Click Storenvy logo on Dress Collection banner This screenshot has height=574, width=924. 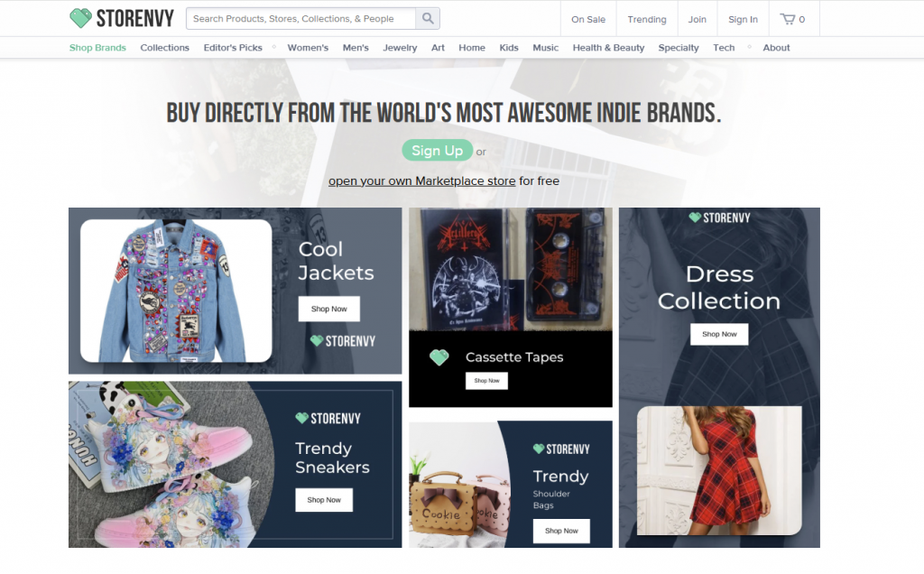pyautogui.click(x=719, y=218)
